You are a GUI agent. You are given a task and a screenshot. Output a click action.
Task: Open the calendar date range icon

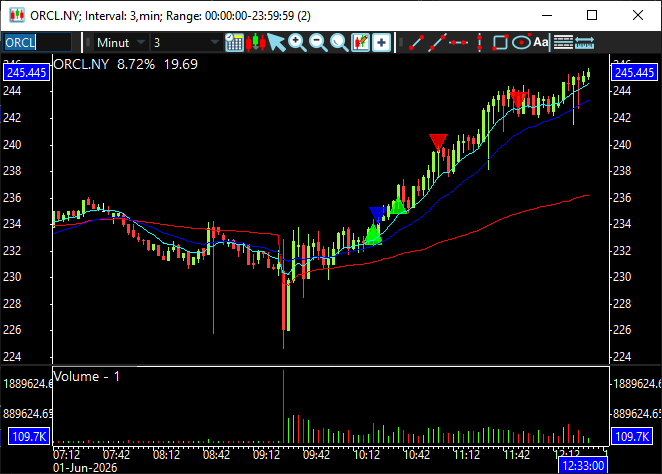pyautogui.click(x=234, y=43)
